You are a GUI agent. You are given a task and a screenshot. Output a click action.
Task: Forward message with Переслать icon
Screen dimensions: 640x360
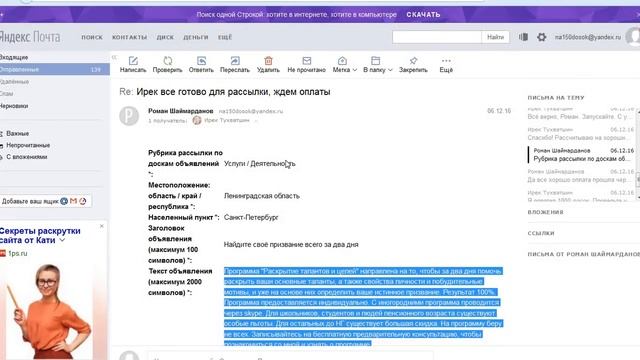pyautogui.click(x=235, y=61)
